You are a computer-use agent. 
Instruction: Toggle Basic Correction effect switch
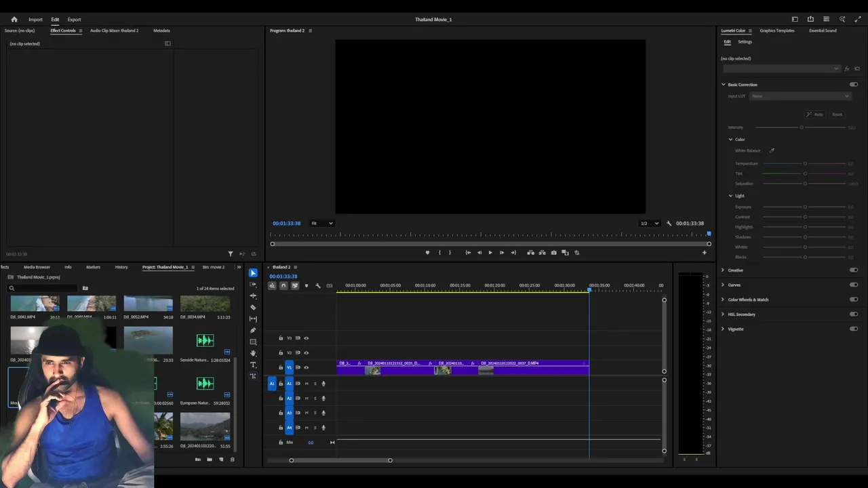854,85
